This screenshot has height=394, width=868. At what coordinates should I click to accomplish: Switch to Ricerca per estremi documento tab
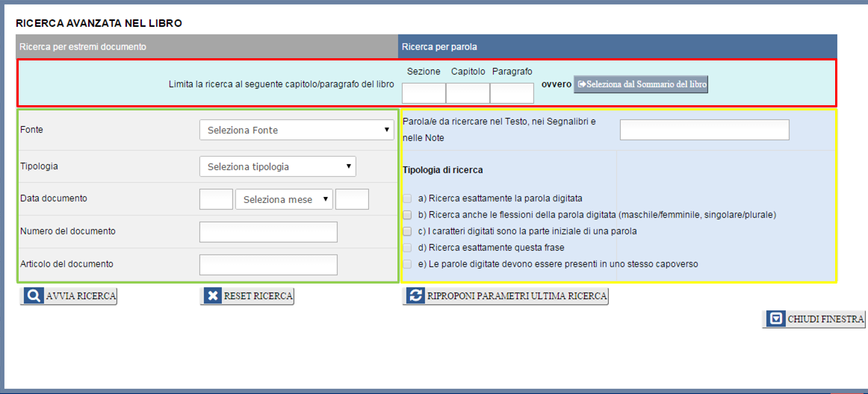pyautogui.click(x=207, y=46)
